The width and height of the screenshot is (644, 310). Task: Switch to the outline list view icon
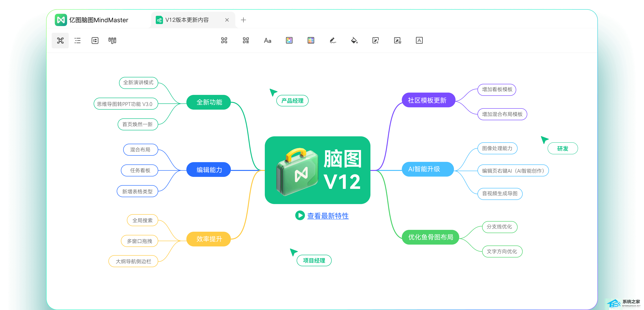pyautogui.click(x=78, y=41)
